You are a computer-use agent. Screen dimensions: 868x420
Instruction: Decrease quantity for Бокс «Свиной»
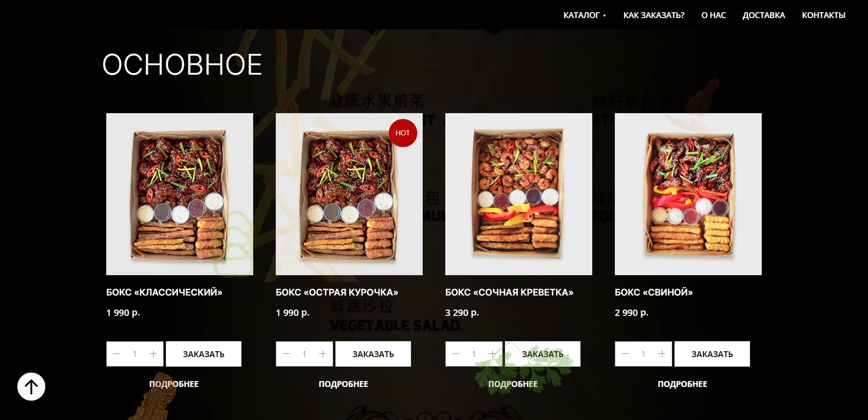(x=625, y=354)
